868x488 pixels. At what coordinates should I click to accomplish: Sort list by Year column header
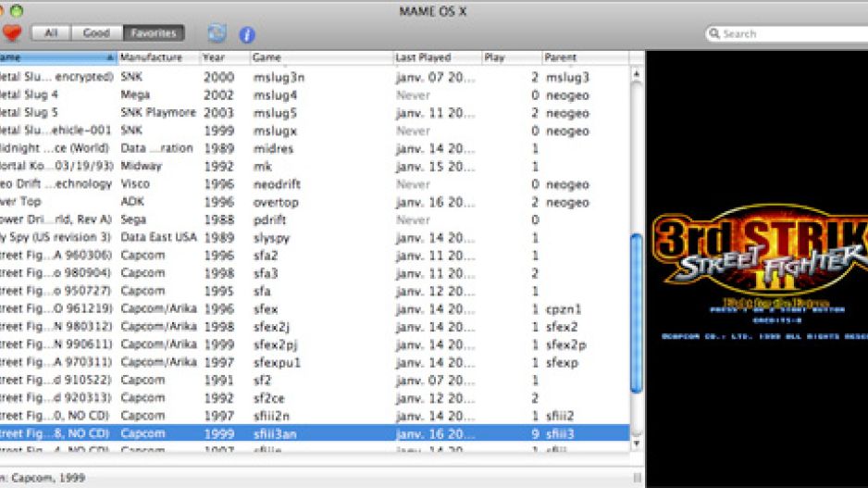click(223, 57)
